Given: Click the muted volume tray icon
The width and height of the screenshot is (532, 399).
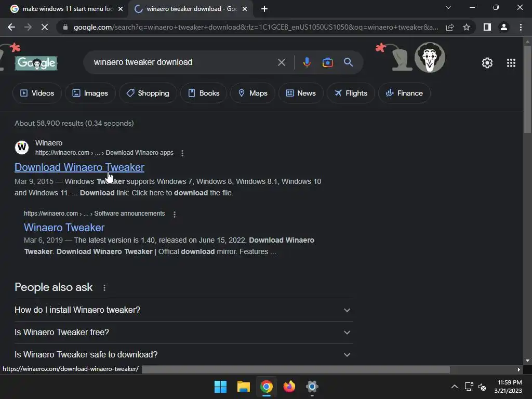Looking at the screenshot, I should click(482, 387).
